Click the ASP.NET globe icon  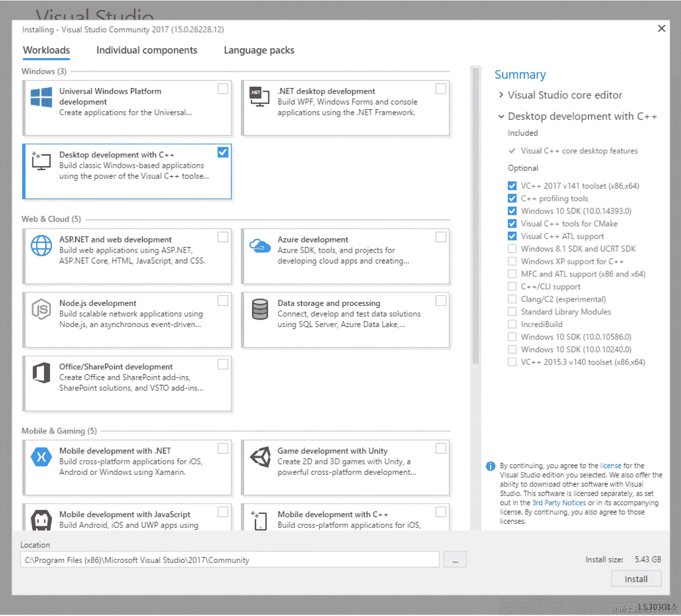point(42,246)
